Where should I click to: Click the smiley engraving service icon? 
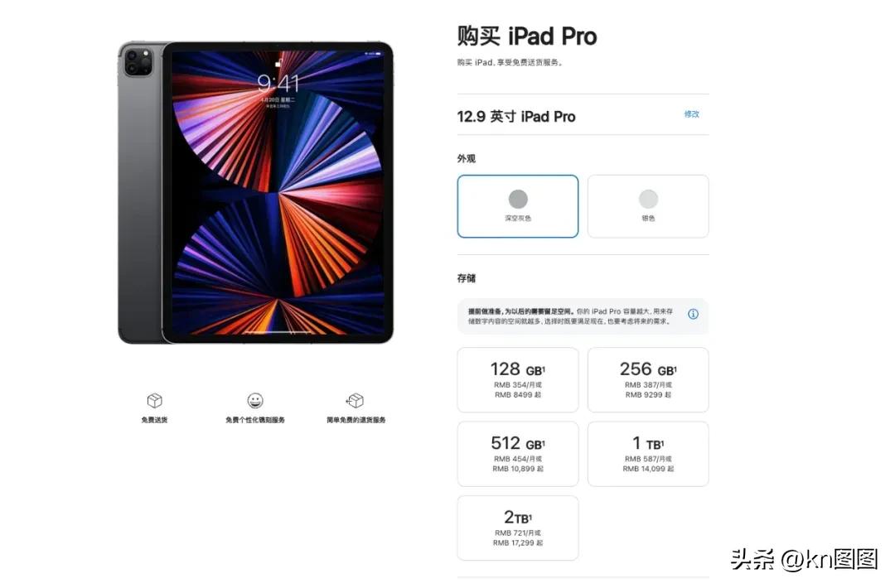coord(255,401)
